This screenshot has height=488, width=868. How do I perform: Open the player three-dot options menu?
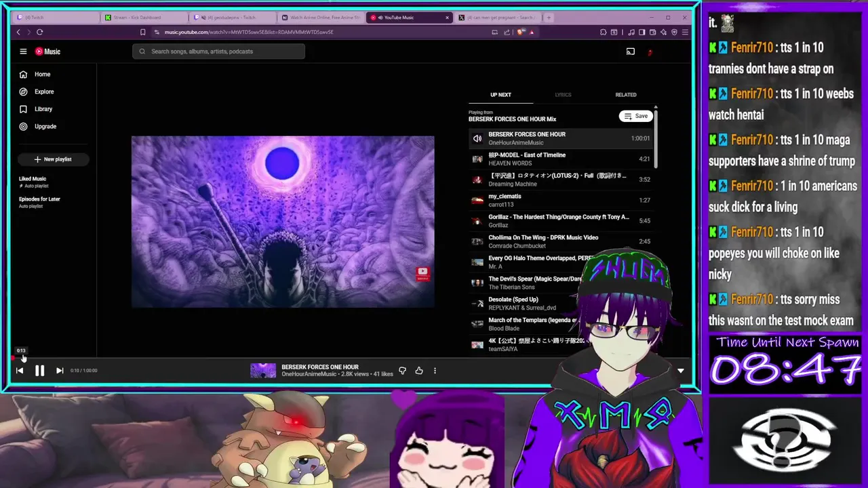pyautogui.click(x=435, y=371)
